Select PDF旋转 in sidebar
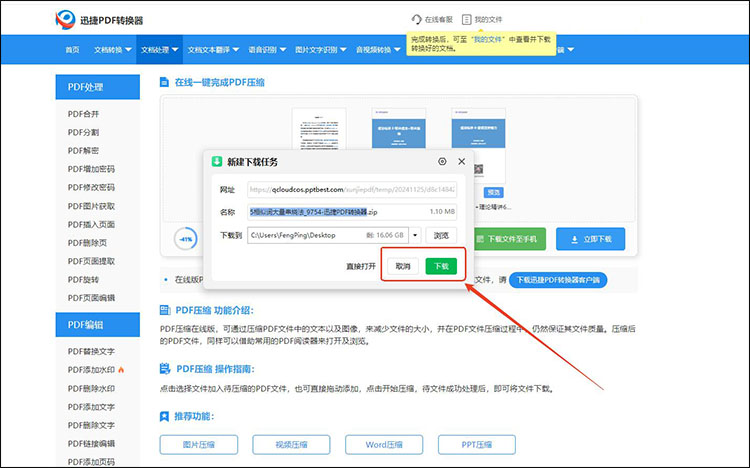 (83, 279)
